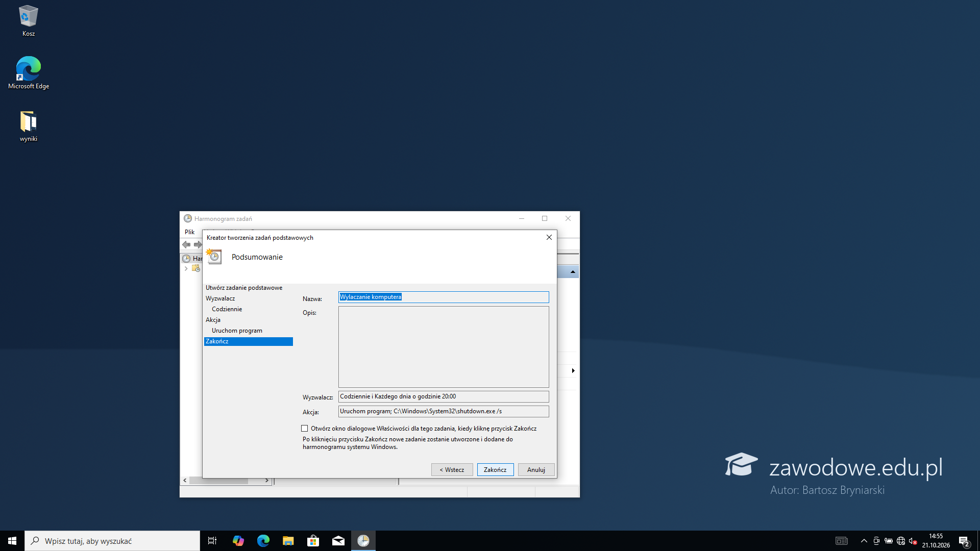Open the Plik menu

point(189,232)
